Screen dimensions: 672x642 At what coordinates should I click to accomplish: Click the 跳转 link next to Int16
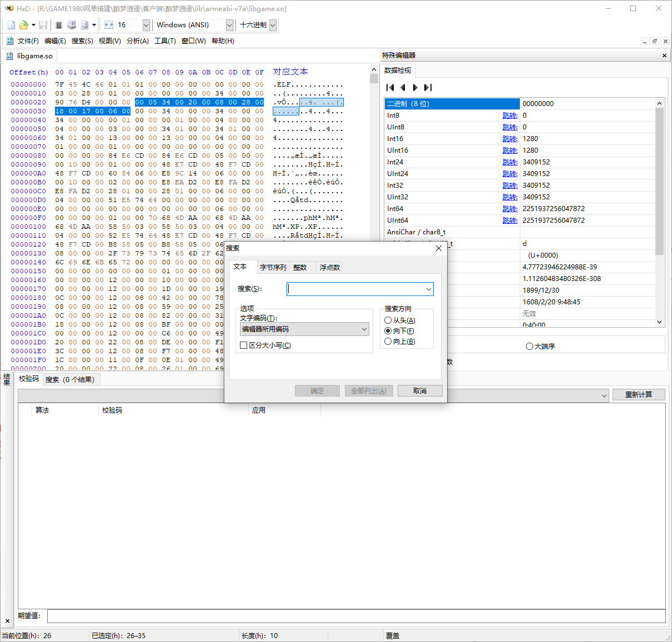click(509, 139)
